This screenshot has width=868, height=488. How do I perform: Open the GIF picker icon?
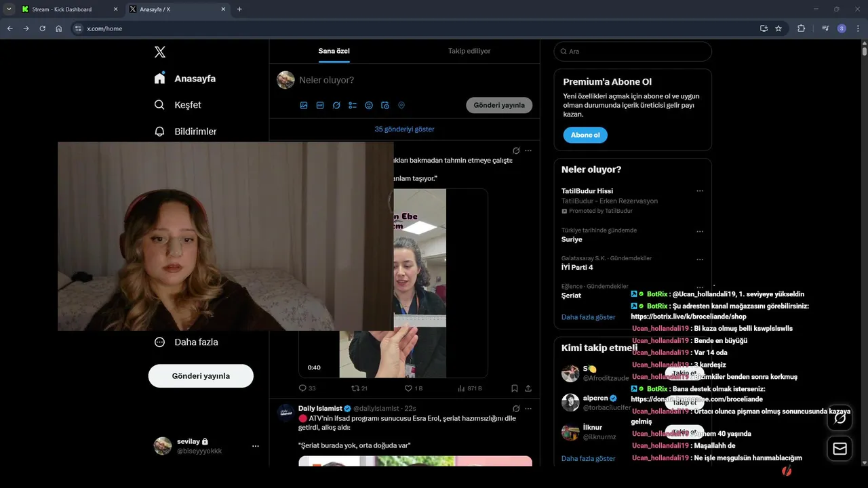coord(320,106)
